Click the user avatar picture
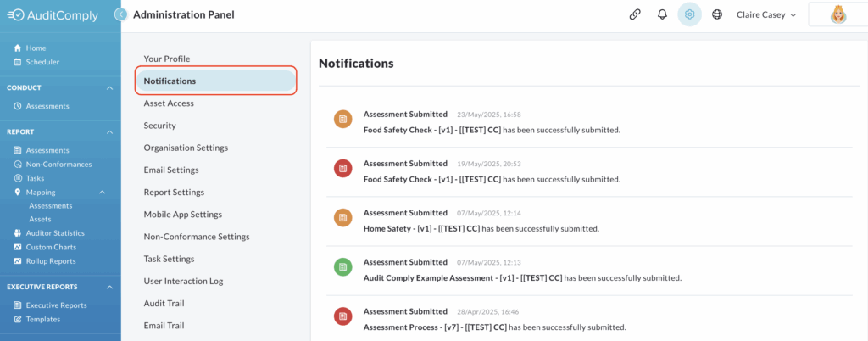 point(838,15)
